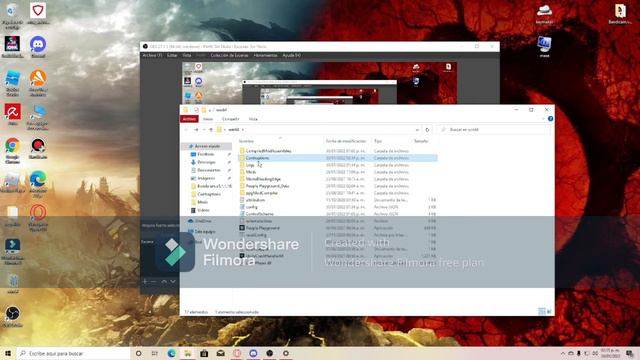640x360 pixels.
Task: Switch to the Inicio ribbon tab
Action: point(208,119)
